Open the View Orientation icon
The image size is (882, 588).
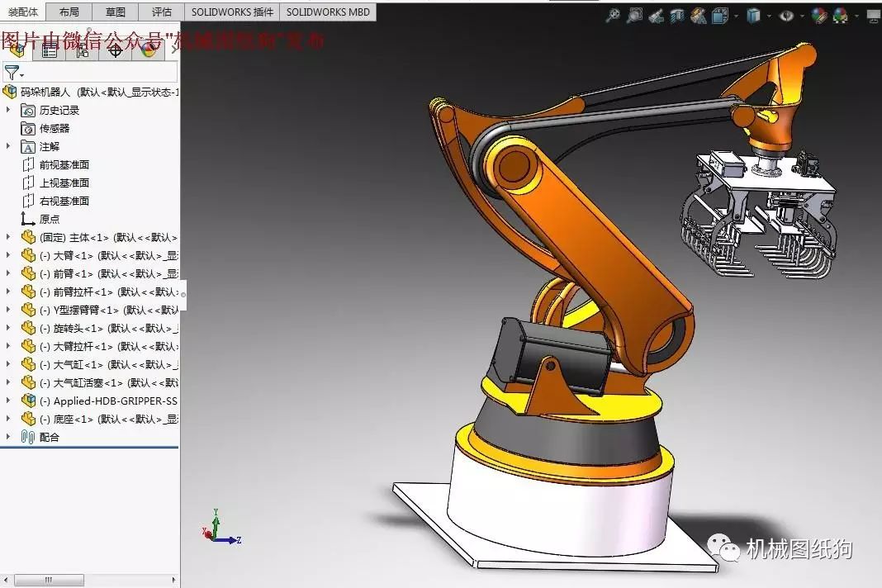point(719,15)
